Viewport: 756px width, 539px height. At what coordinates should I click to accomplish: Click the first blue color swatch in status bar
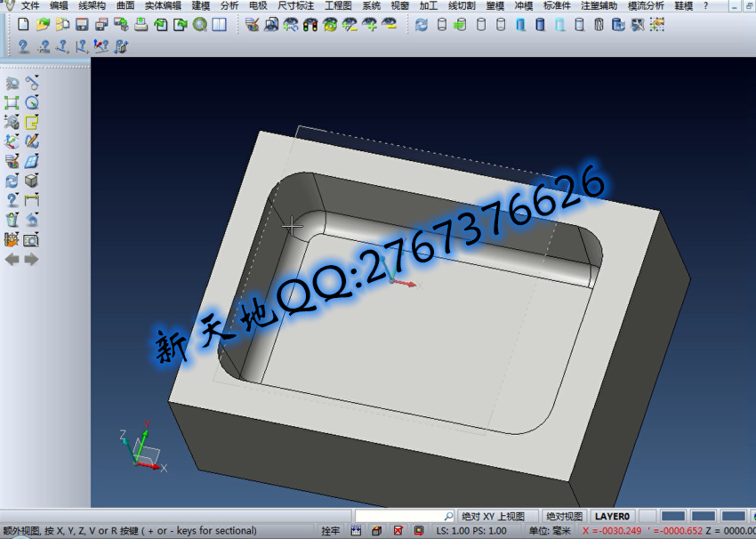click(673, 516)
